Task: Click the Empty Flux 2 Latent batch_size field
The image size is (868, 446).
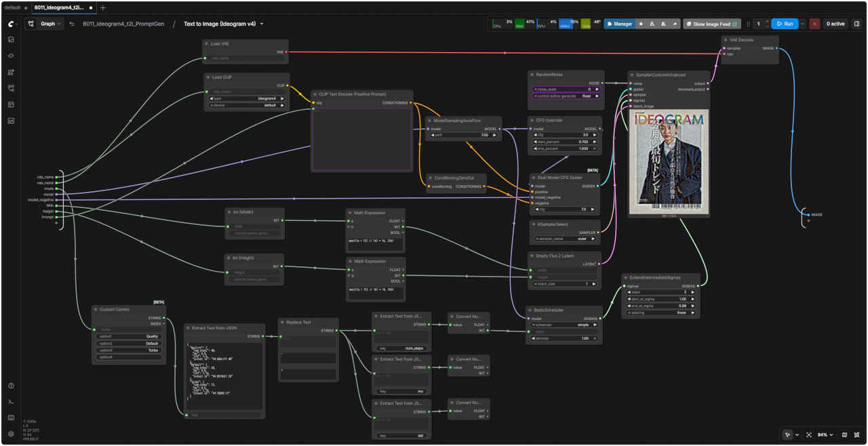Action: coord(564,283)
